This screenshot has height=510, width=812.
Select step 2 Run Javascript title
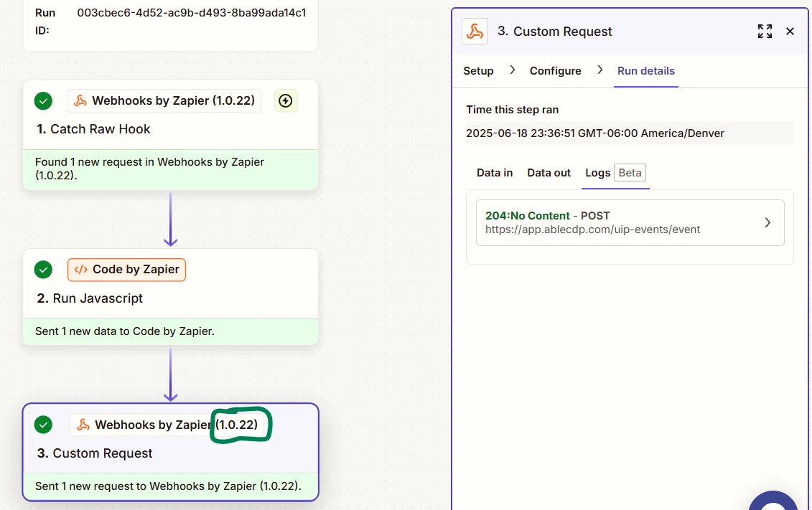click(90, 298)
